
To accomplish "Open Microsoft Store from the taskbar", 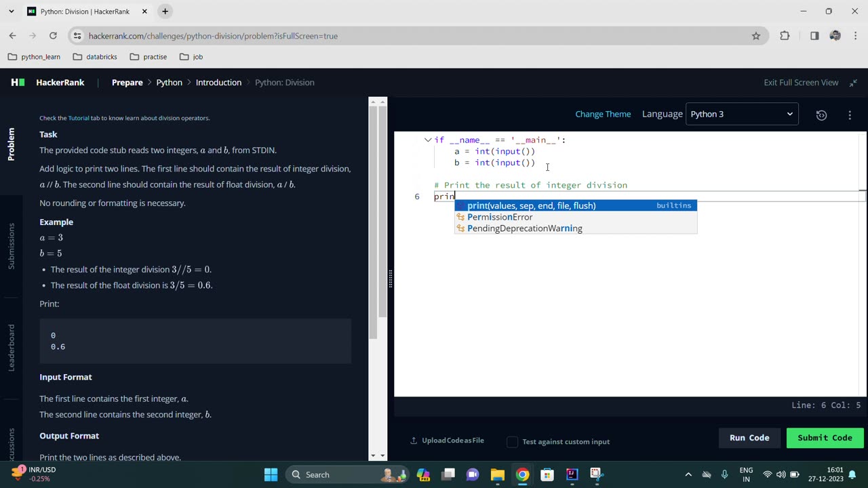I will [x=547, y=474].
